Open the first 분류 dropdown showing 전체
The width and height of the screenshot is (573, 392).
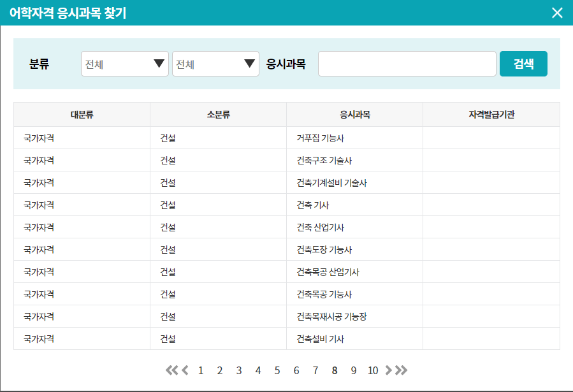coord(124,64)
